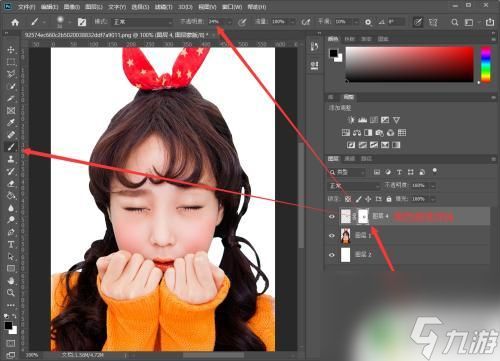
Task: Pick a color in the red color field
Action: pyautogui.click(x=410, y=64)
